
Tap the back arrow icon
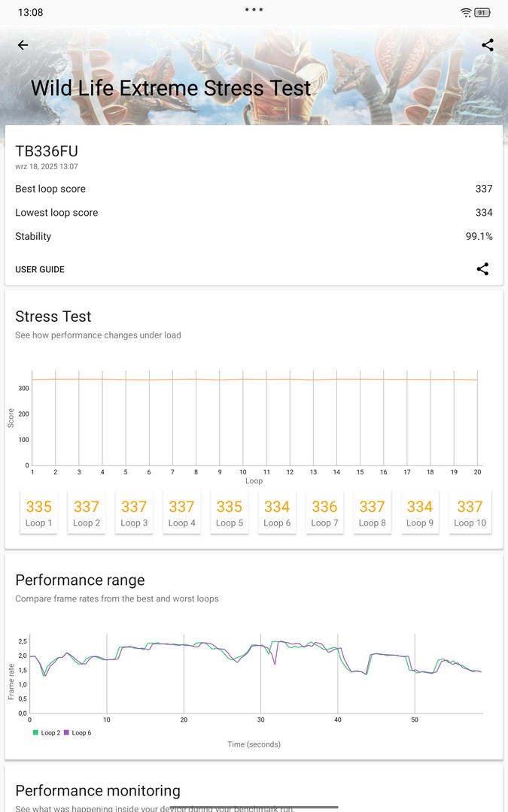23,45
